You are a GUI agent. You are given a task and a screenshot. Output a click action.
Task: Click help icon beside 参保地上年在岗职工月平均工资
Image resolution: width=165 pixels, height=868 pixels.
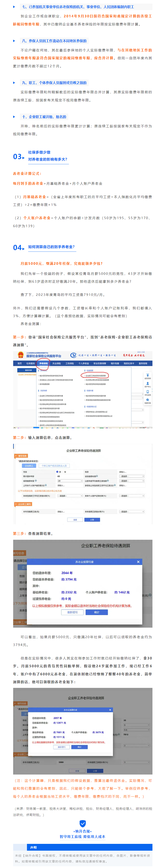click(115, 485)
